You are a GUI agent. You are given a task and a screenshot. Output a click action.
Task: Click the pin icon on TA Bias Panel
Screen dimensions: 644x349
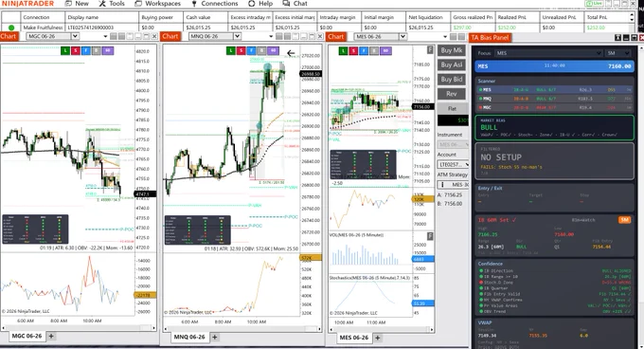coord(617,37)
